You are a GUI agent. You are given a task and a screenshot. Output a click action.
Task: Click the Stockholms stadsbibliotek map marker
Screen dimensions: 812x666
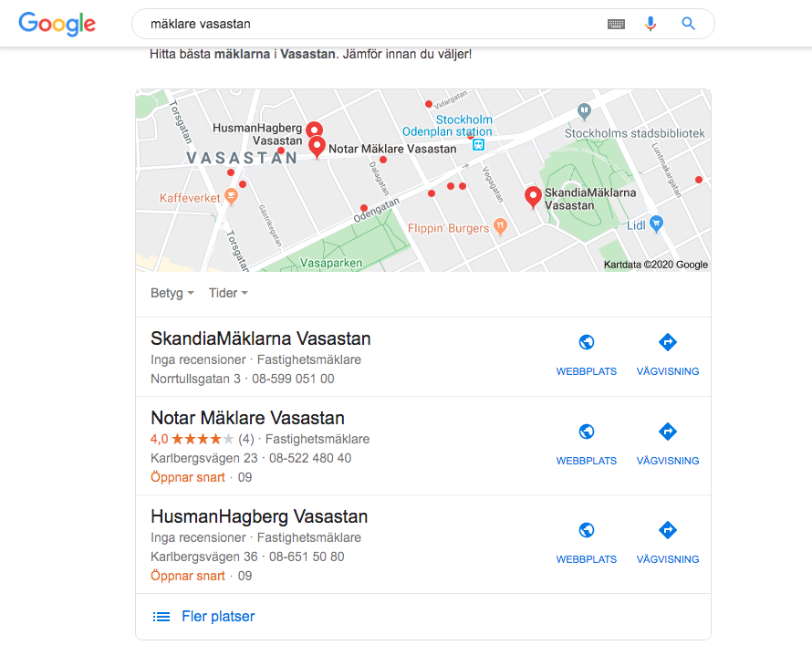pyautogui.click(x=584, y=110)
